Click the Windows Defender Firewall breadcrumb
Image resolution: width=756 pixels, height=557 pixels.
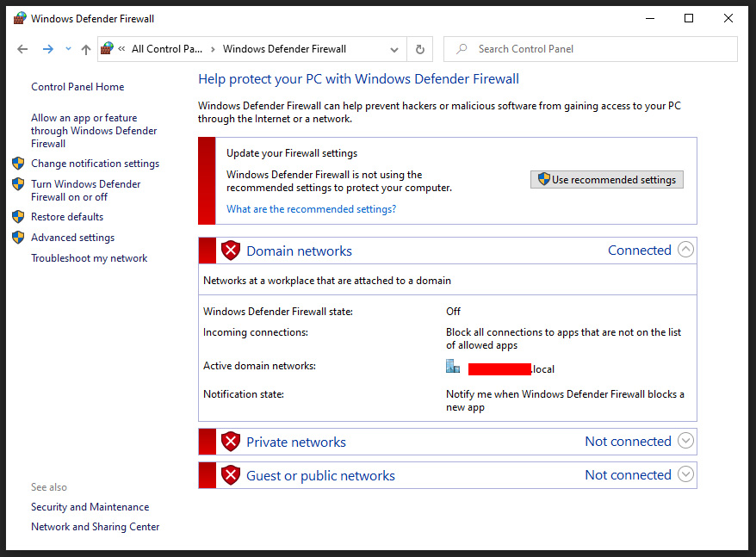click(284, 49)
